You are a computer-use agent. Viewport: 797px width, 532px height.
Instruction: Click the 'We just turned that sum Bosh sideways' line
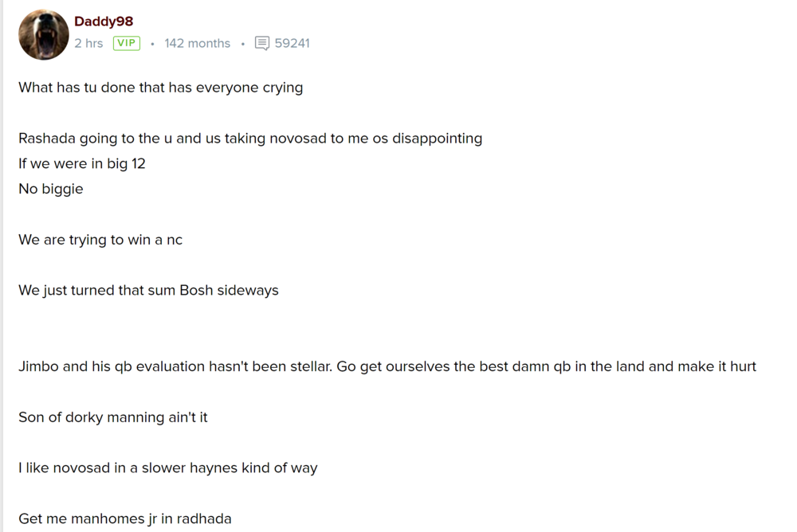148,290
